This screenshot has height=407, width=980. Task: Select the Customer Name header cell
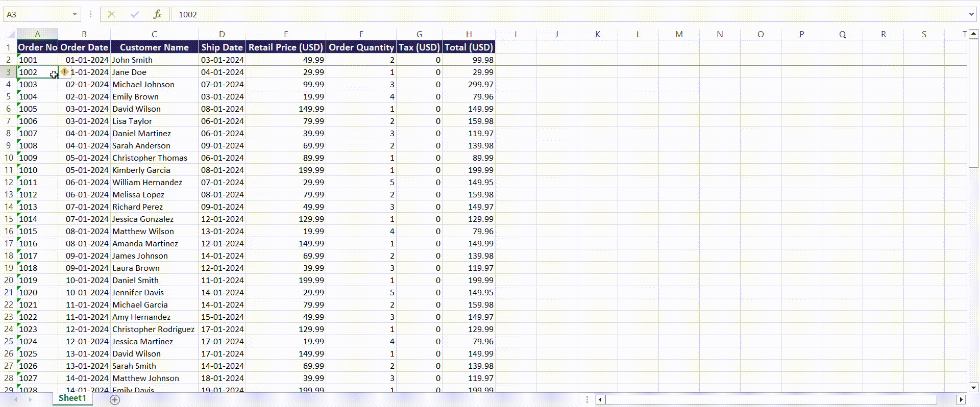154,47
